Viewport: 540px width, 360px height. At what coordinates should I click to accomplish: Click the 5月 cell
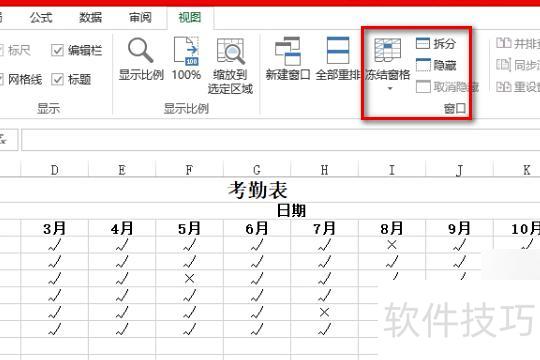point(189,228)
